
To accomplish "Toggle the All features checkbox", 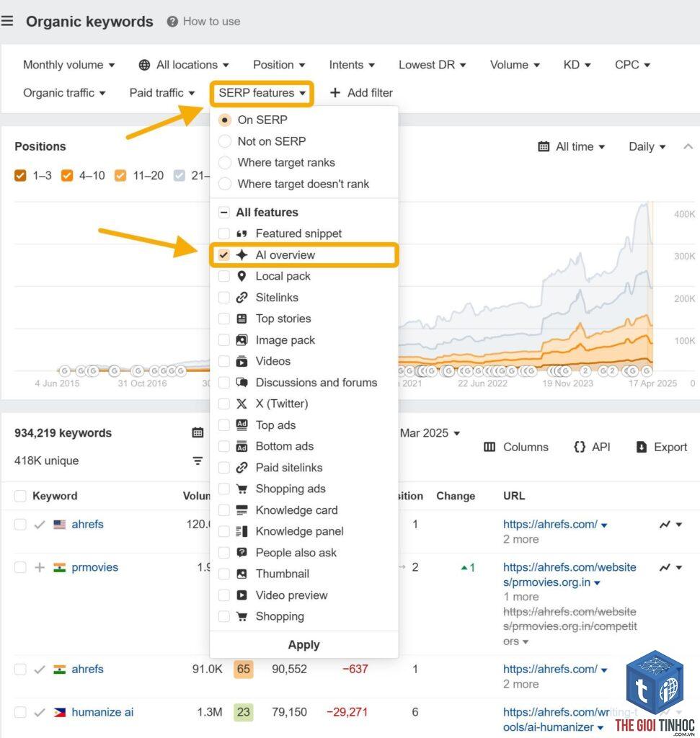I will pos(224,213).
